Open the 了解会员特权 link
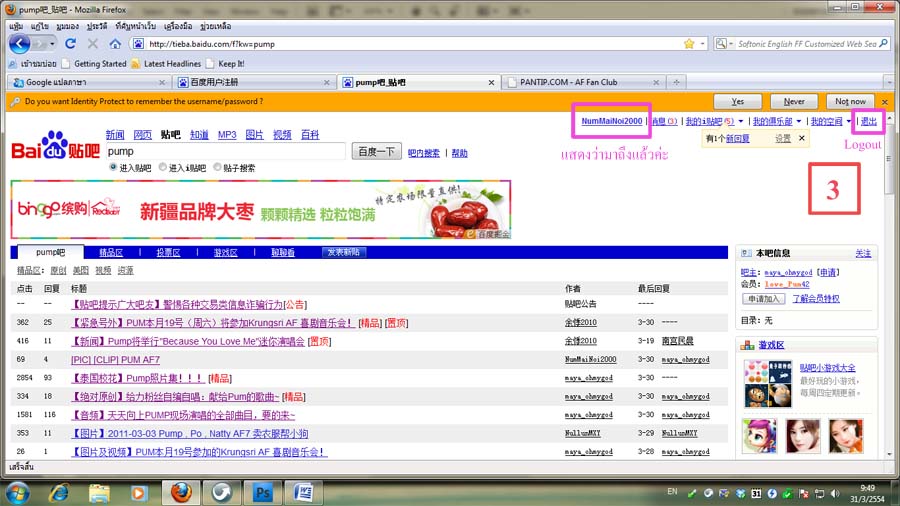Screen dimensions: 900x506 (x=816, y=299)
